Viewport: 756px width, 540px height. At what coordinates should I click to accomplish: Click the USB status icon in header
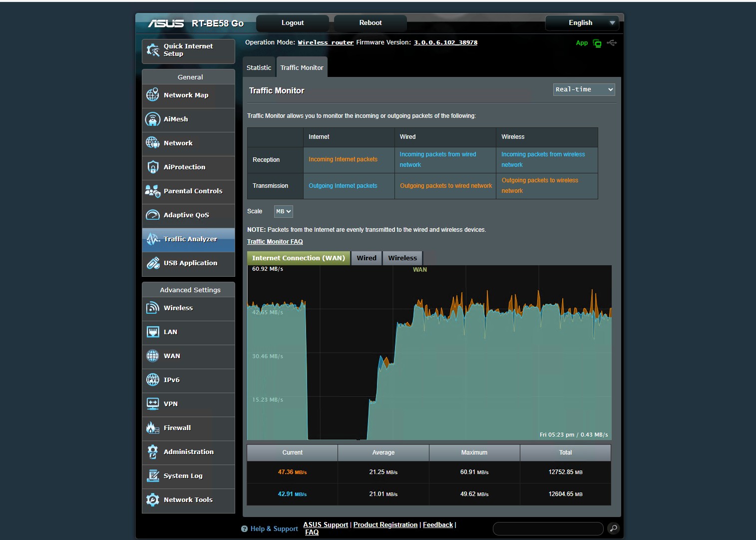(x=612, y=43)
